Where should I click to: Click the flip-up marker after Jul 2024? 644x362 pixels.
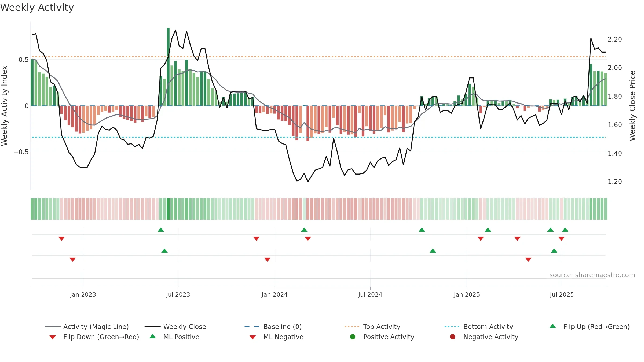pos(422,230)
